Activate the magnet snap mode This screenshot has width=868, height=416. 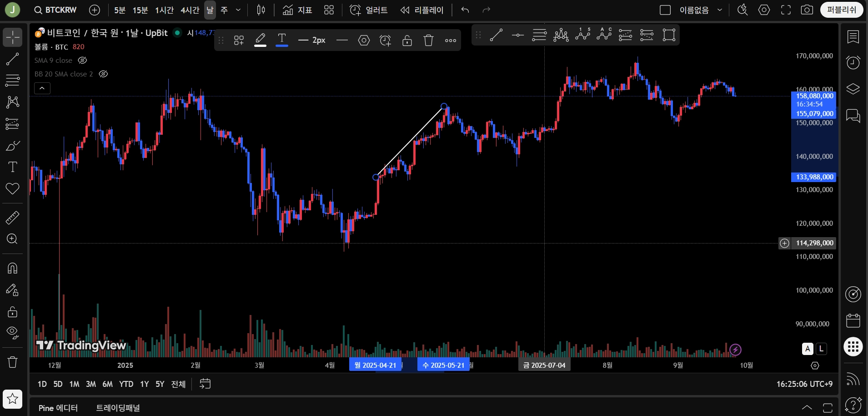point(12,268)
